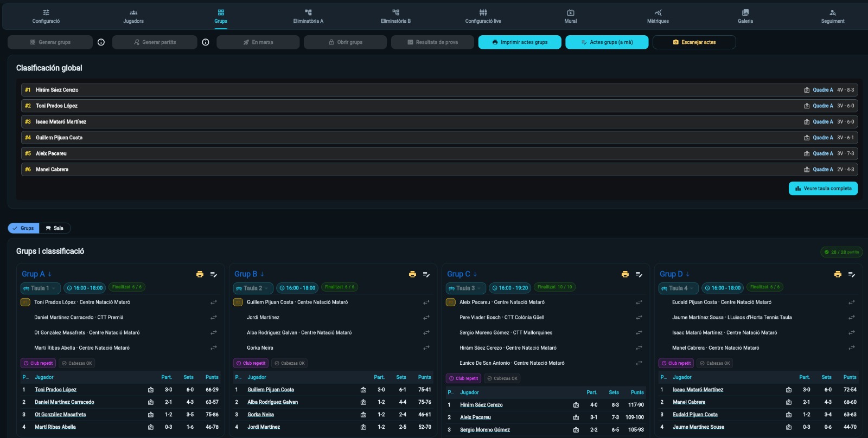868x438 pixels.
Task: Click the detail icon in Eudald Pijuan Costa standings row
Action: coord(789,415)
